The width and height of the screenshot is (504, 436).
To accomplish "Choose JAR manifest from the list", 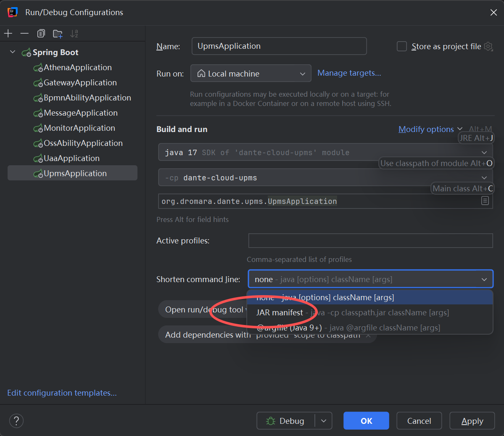I will pos(280,313).
